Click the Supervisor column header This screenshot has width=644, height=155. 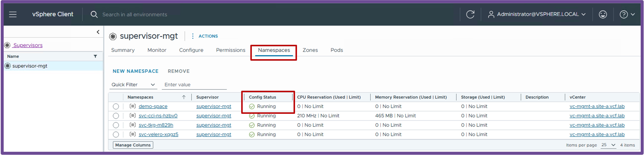[x=207, y=97]
